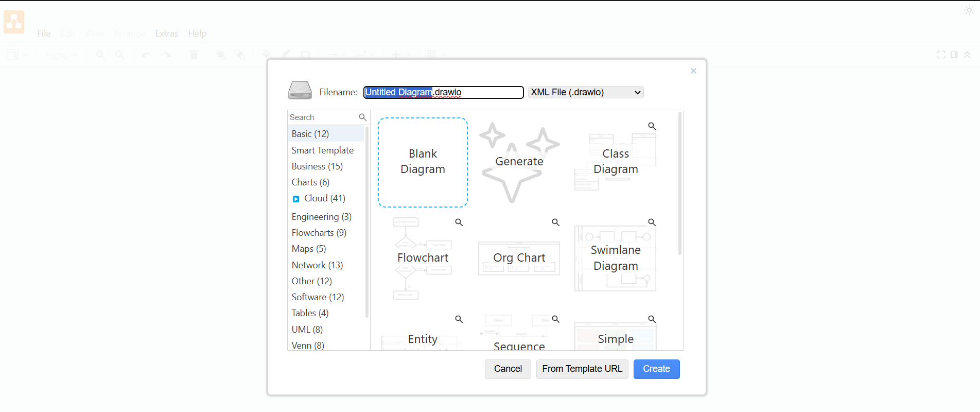Click the From Template URL button

[x=582, y=369]
